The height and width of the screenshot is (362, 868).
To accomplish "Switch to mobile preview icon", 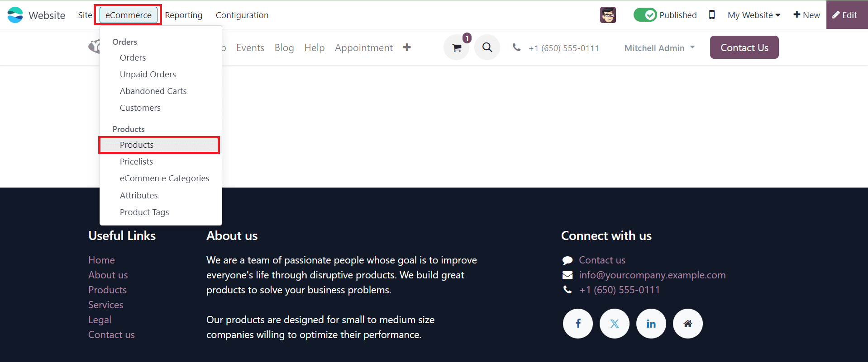I will click(x=712, y=15).
